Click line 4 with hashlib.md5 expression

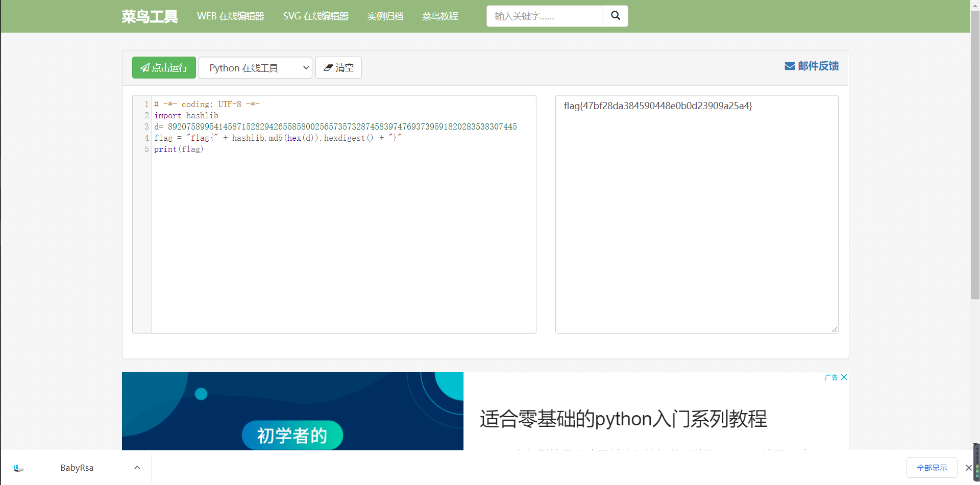278,138
